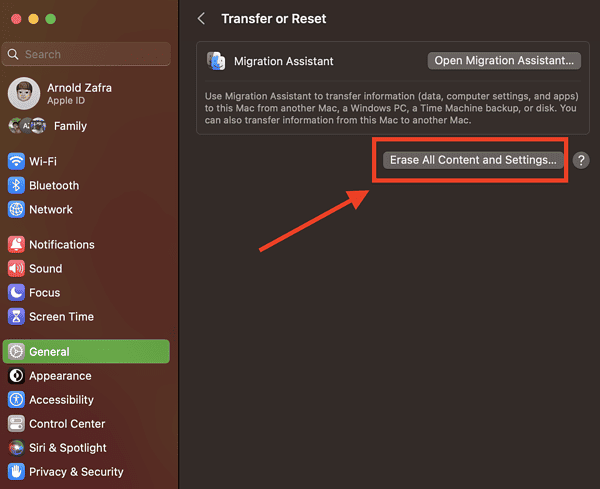
Task: Open Notifications bell icon
Action: coord(16,245)
